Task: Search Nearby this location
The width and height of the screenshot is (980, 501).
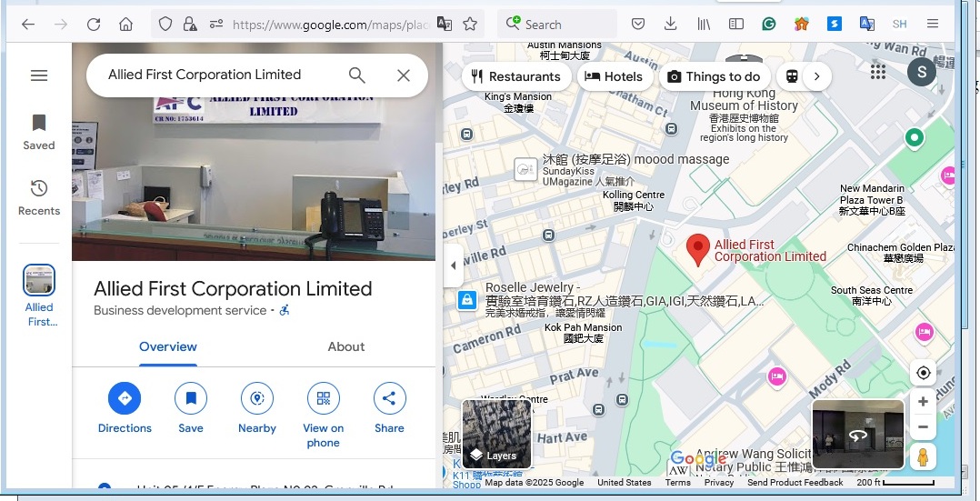Action: [x=257, y=409]
